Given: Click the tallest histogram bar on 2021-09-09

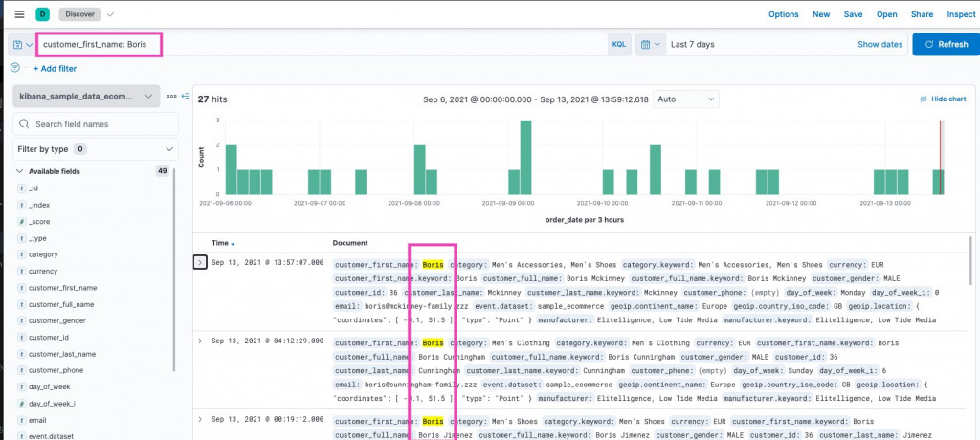Looking at the screenshot, I should pyautogui.click(x=525, y=157).
